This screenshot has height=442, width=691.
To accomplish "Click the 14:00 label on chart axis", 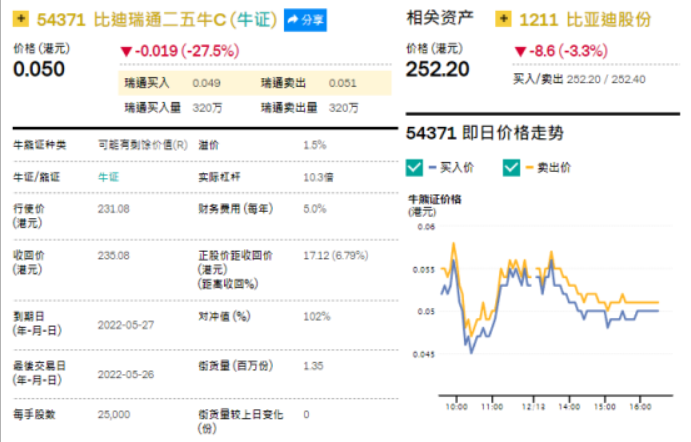I will coord(569,407).
